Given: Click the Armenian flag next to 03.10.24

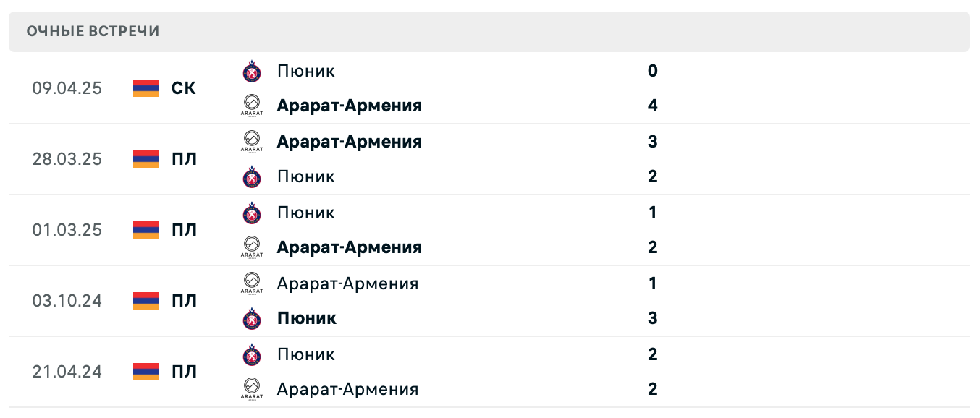Looking at the screenshot, I should pos(145,300).
